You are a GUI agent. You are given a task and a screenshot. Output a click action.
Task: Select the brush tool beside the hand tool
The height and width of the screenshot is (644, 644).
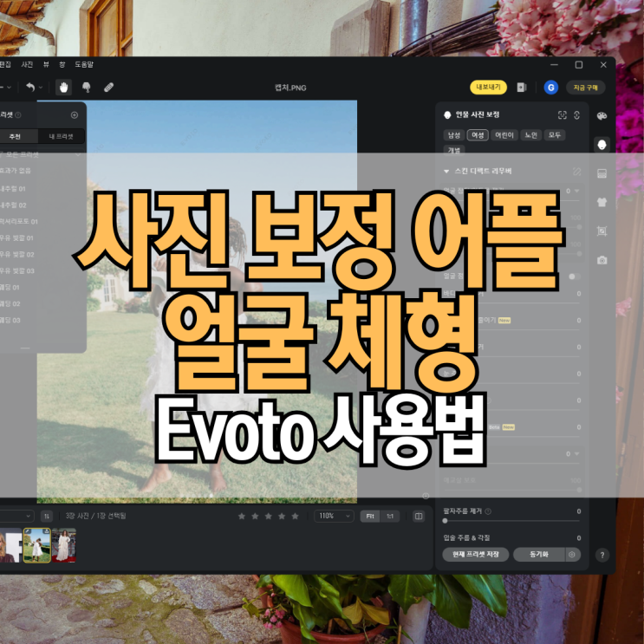(x=87, y=87)
